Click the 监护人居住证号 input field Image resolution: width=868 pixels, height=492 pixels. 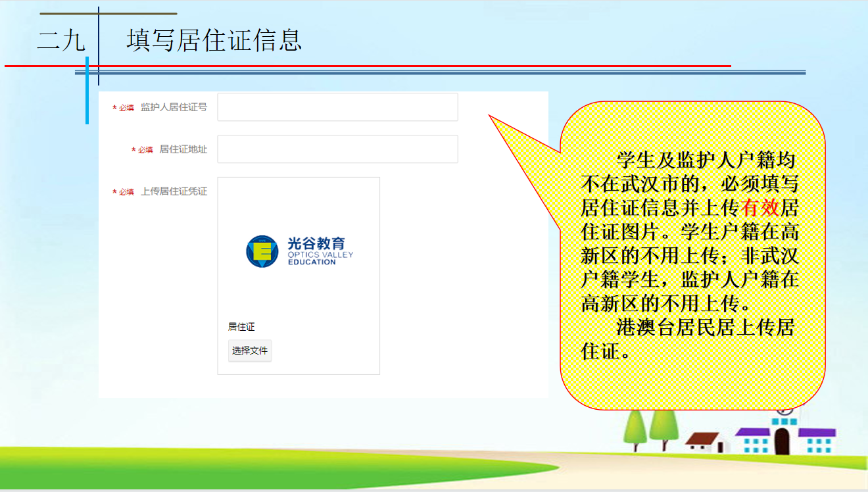337,107
